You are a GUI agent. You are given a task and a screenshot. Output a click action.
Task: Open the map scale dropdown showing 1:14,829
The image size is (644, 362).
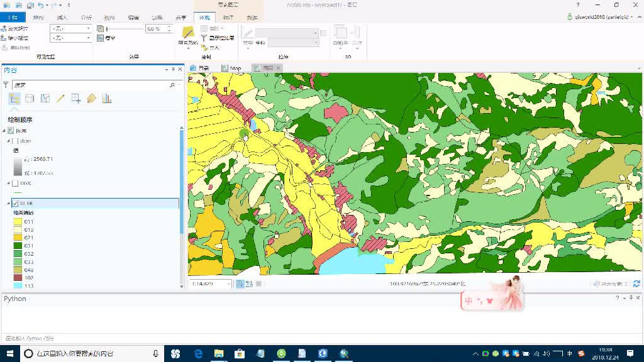[x=229, y=284]
